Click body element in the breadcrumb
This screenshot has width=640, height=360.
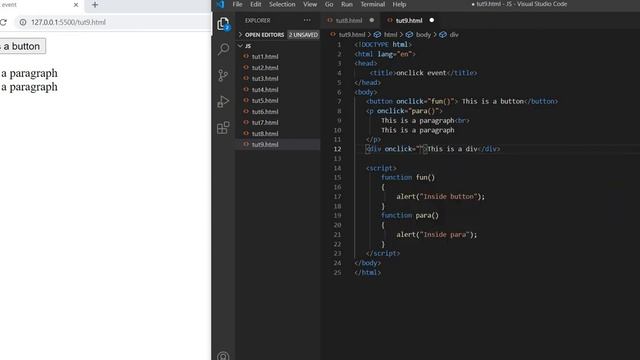(x=423, y=35)
